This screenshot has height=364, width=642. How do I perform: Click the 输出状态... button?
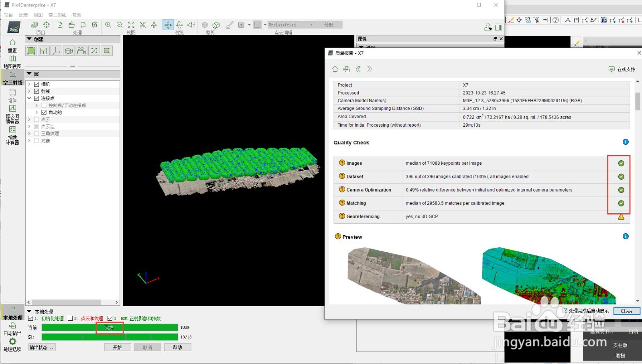click(42, 347)
